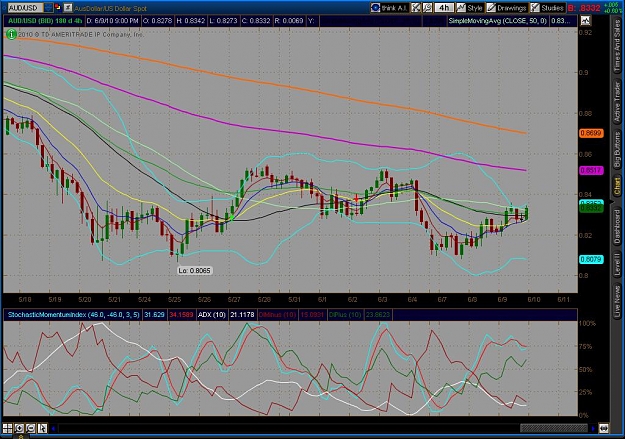Select the Chart side tab
This screenshot has height=439, width=625.
tap(617, 186)
